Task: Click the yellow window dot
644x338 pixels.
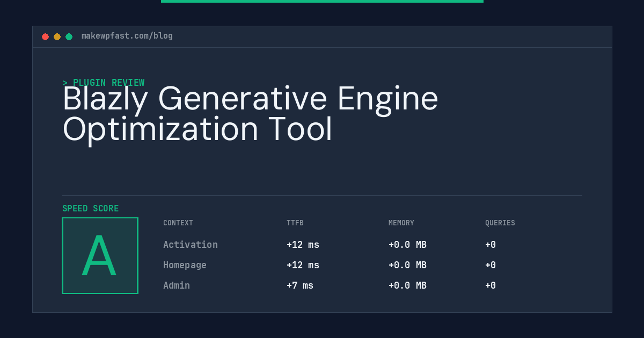Action: pos(57,36)
